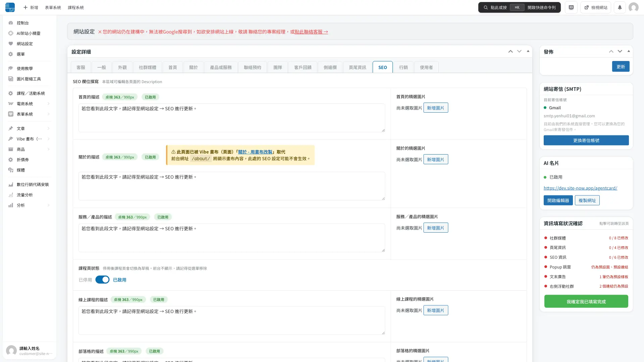644x362 pixels.
Task: Click the 表單系統 sidebar icon
Action: tap(11, 114)
